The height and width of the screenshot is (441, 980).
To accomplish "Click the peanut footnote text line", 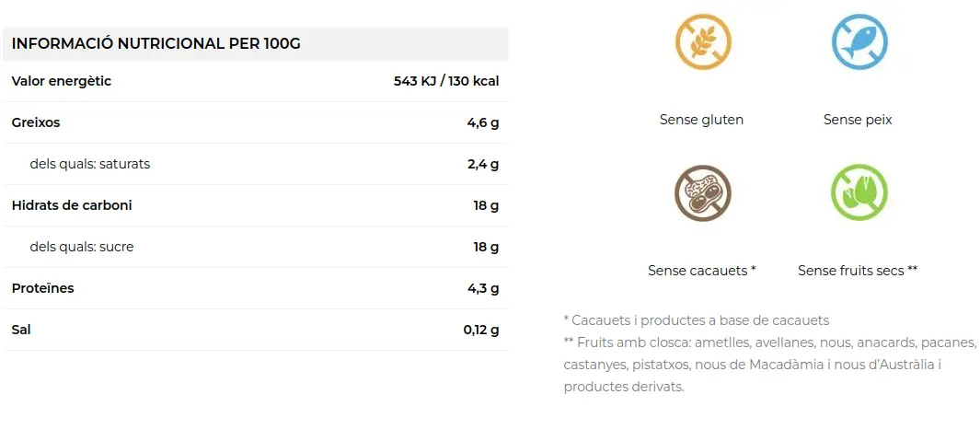I will (x=697, y=321).
